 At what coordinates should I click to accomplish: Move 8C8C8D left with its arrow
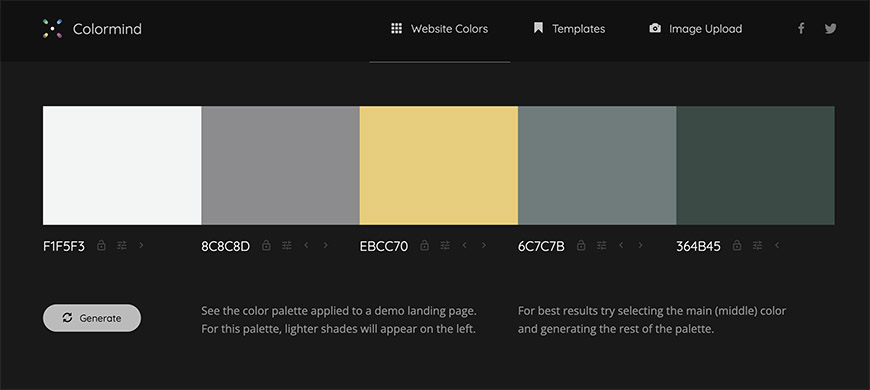306,245
